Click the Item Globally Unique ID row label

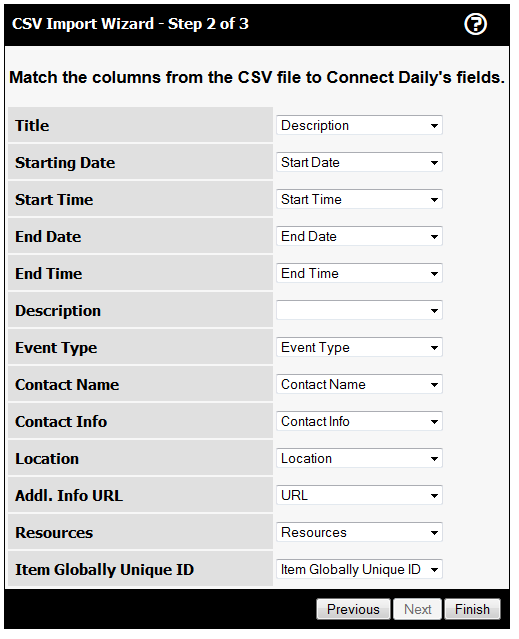tap(104, 570)
